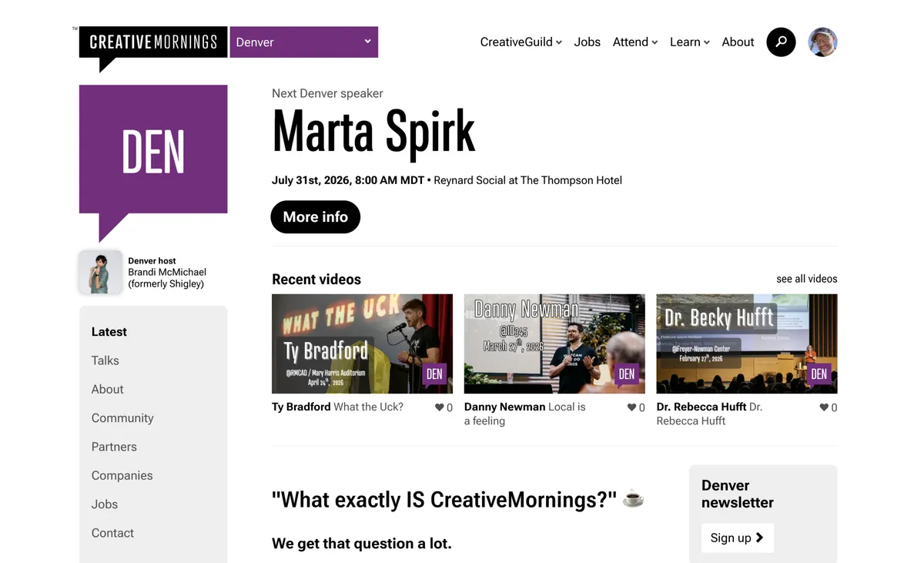
Task: Open Danny Newman Local is a feeling title
Action: pos(525,414)
